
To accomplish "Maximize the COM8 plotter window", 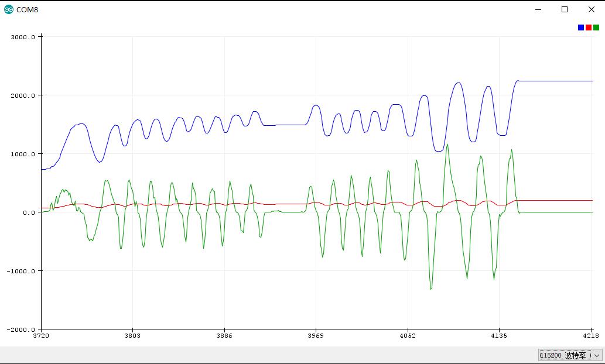I will click(x=565, y=9).
